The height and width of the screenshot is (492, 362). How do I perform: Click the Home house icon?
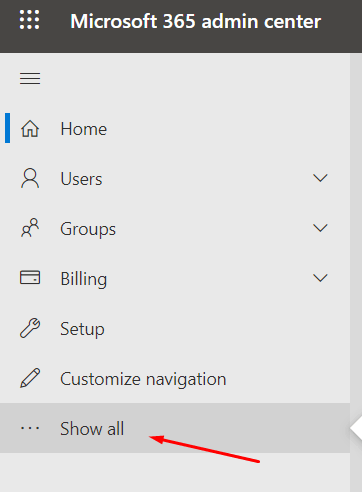coord(30,129)
